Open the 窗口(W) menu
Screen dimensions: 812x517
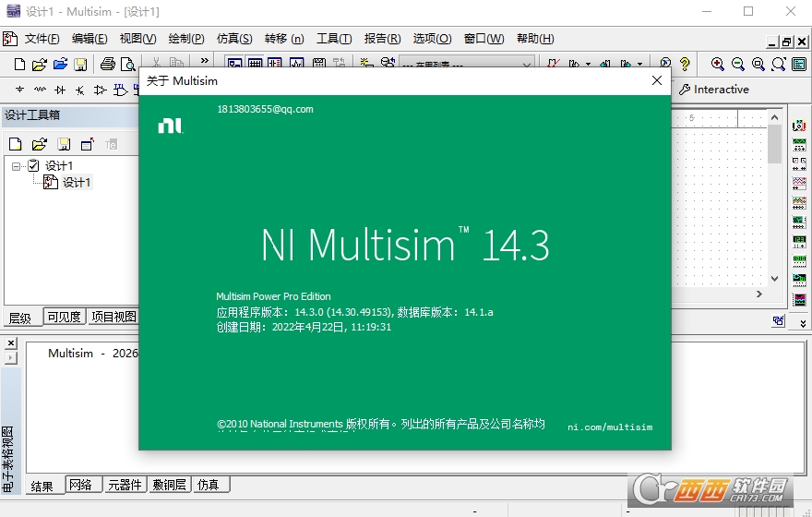click(x=484, y=39)
